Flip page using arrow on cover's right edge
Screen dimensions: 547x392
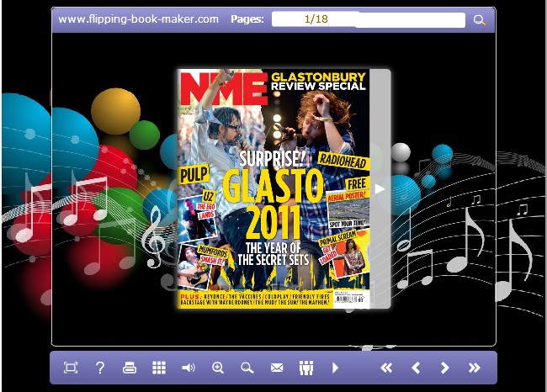380,188
